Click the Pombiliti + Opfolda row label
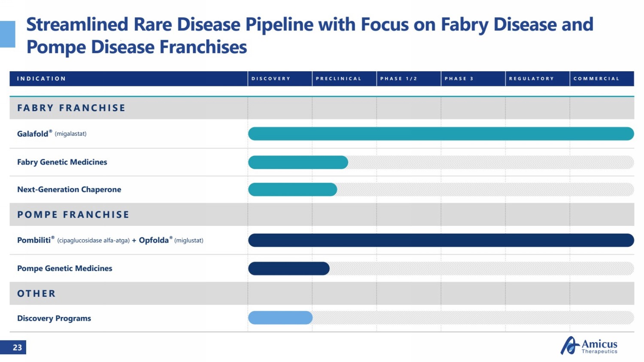 tap(110, 240)
